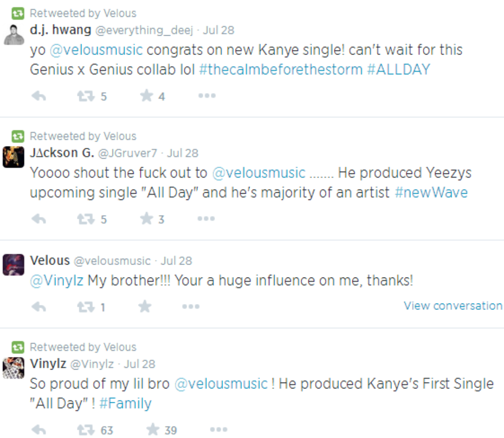
Task: Open more options on d.j. hwang's tweet
Action: 207,96
